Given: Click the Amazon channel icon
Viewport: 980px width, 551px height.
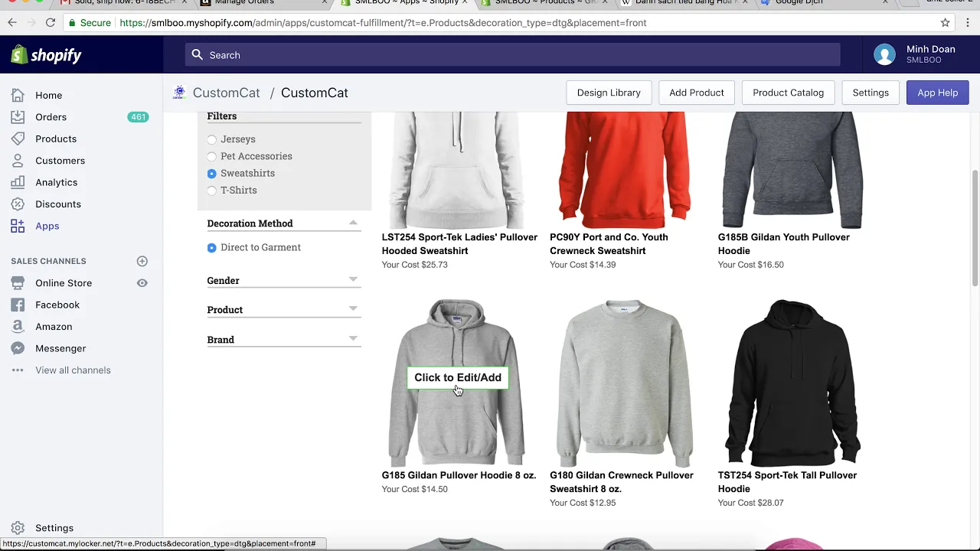Looking at the screenshot, I should click(x=18, y=327).
